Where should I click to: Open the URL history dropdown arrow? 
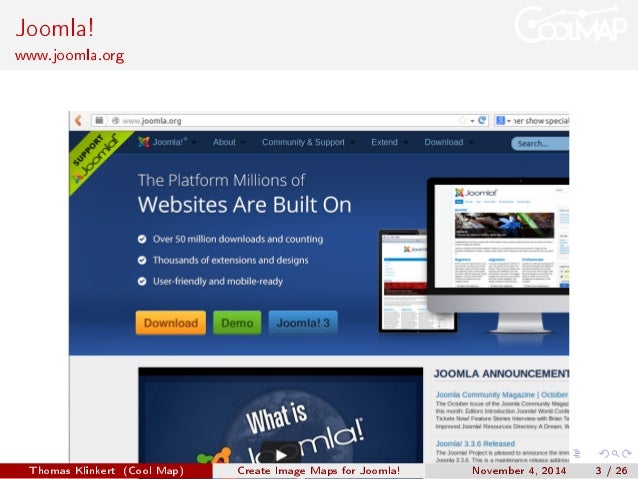(472, 121)
